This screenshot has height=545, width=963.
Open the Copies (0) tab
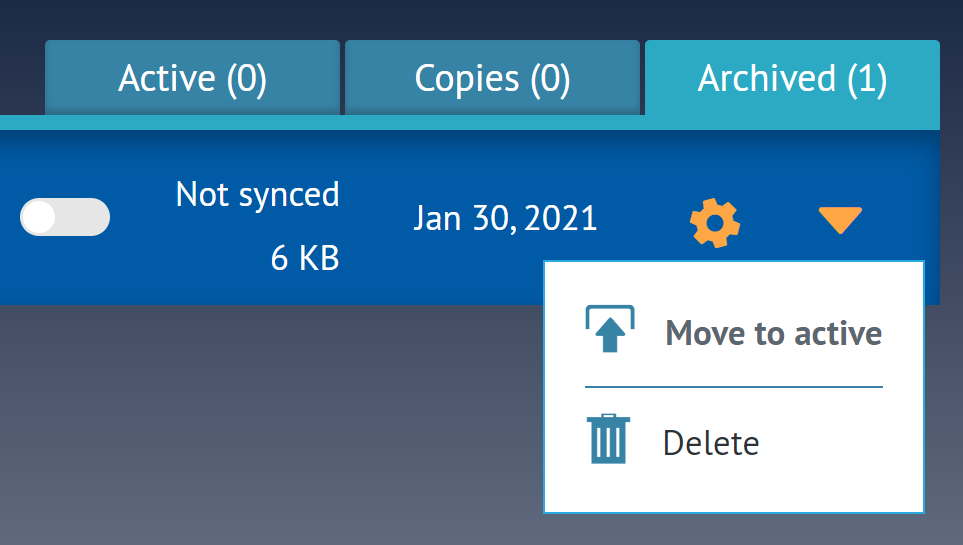[492, 79]
